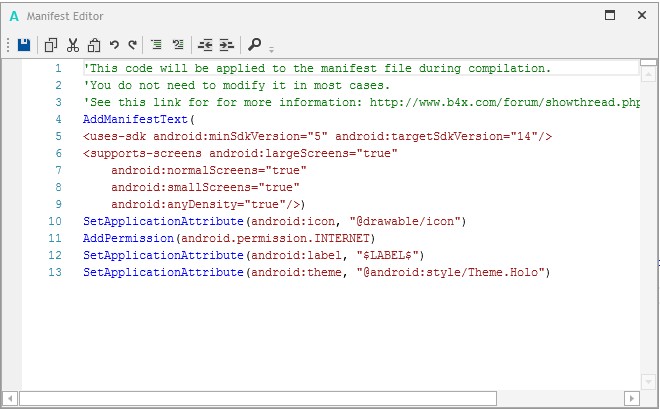This screenshot has width=660, height=409.
Task: Click the Paste clipboard icon
Action: [94, 45]
